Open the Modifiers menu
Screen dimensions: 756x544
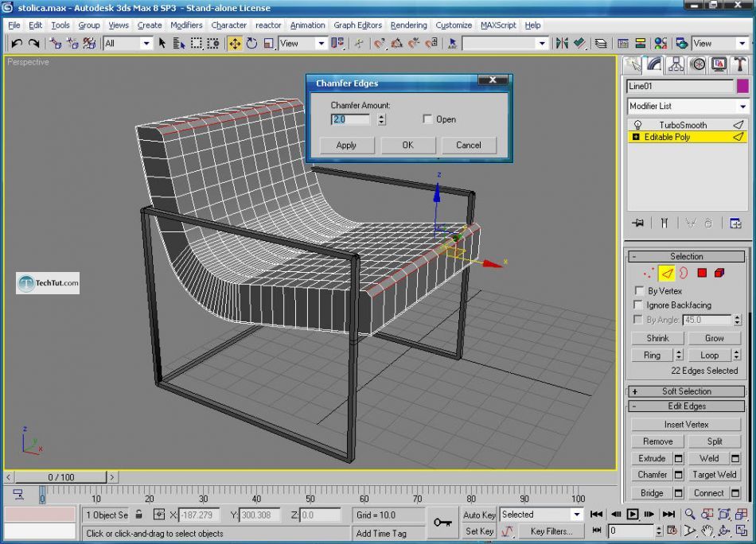point(186,25)
